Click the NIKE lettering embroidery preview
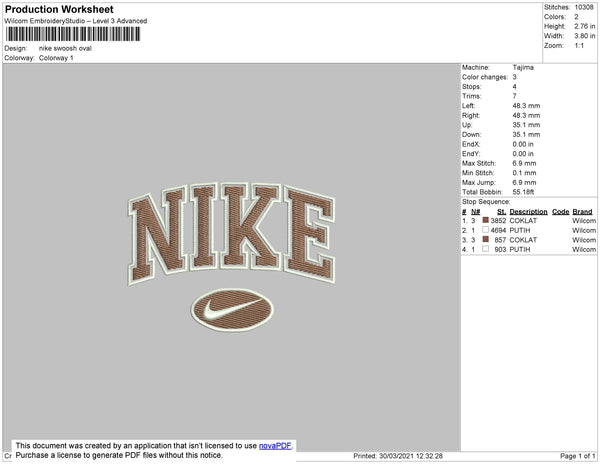The width and height of the screenshot is (600, 464). coord(232,233)
